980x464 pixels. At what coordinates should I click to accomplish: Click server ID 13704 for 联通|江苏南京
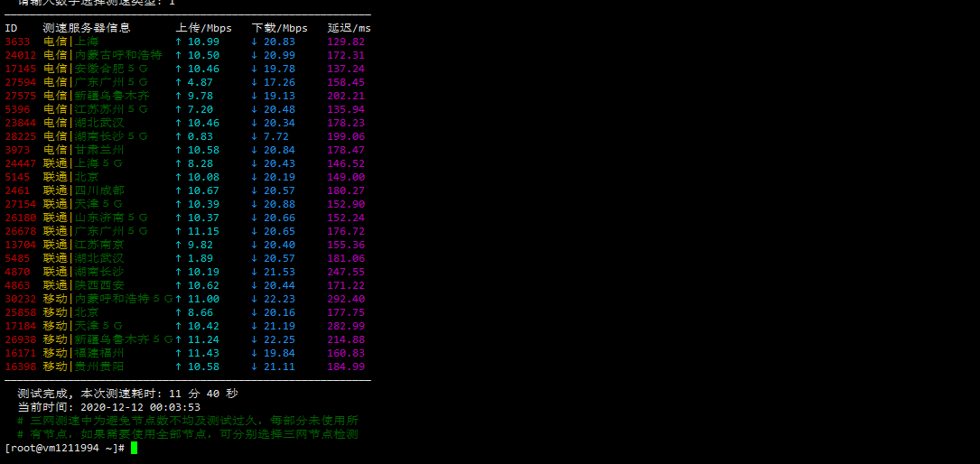[20, 245]
